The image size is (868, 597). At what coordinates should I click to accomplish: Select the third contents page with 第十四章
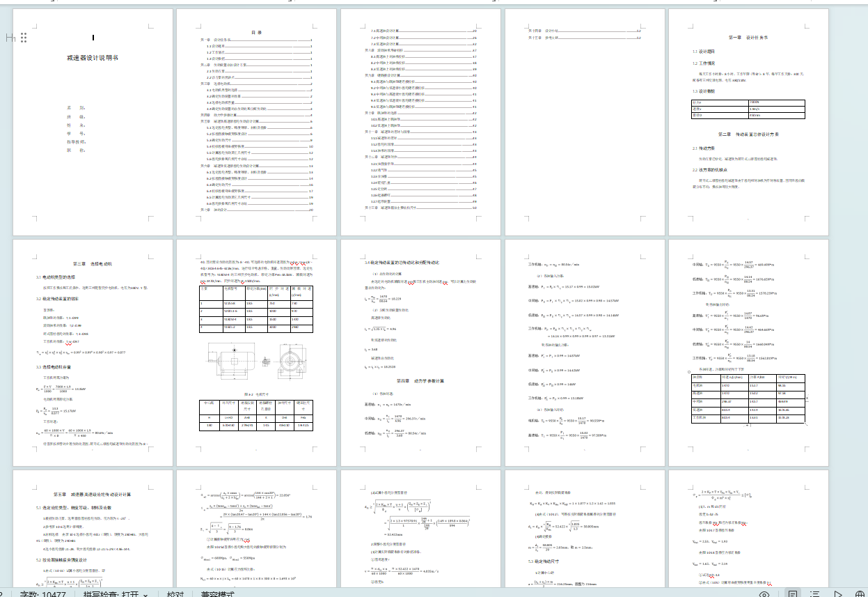[585, 123]
